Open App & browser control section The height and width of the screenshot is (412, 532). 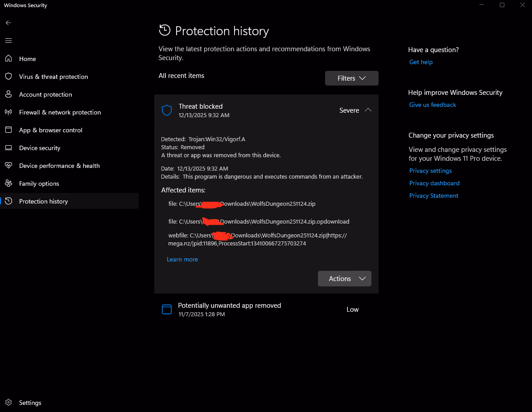pos(50,130)
